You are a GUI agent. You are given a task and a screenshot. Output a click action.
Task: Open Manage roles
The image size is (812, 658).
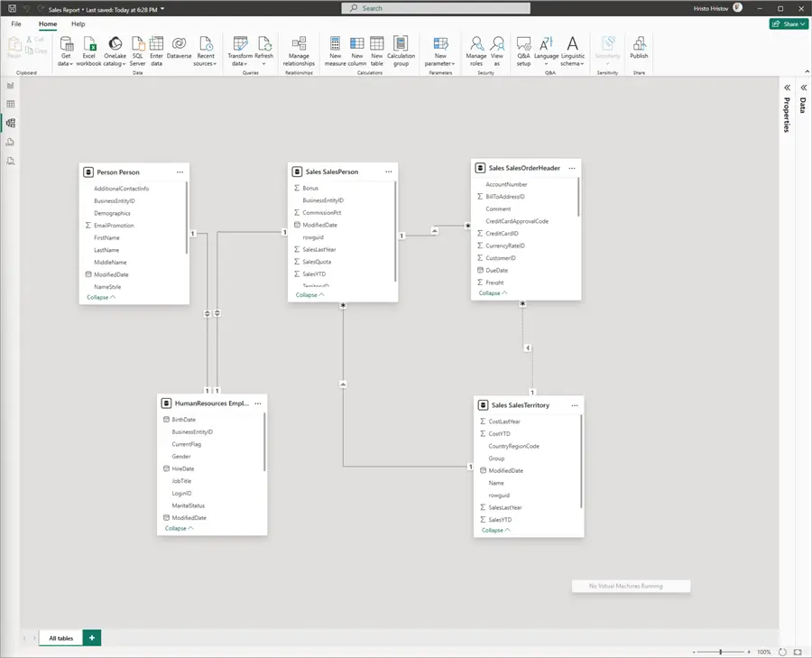pos(475,51)
